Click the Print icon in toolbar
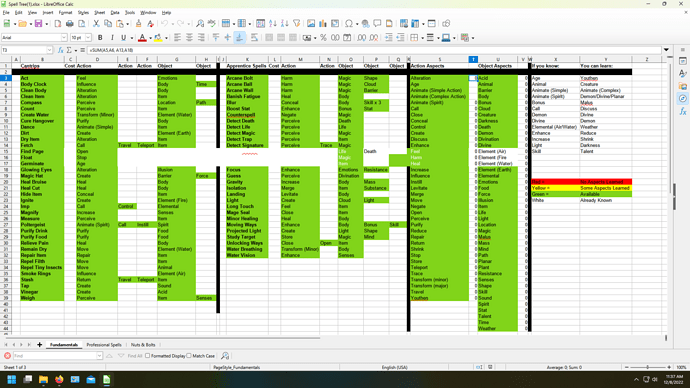The height and width of the screenshot is (388, 690). click(x=70, y=23)
